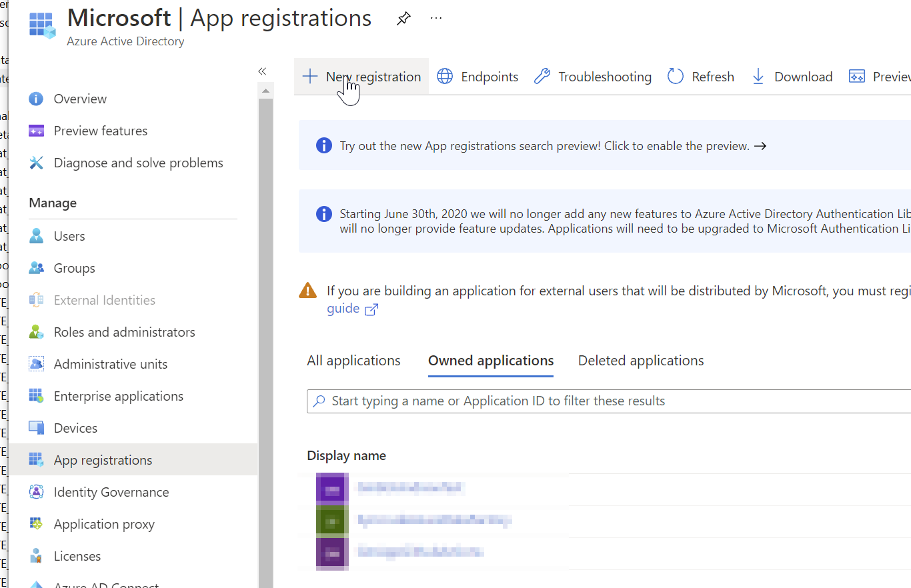This screenshot has width=911, height=588.
Task: Click sidebar scrollbar up arrow
Action: (x=265, y=91)
